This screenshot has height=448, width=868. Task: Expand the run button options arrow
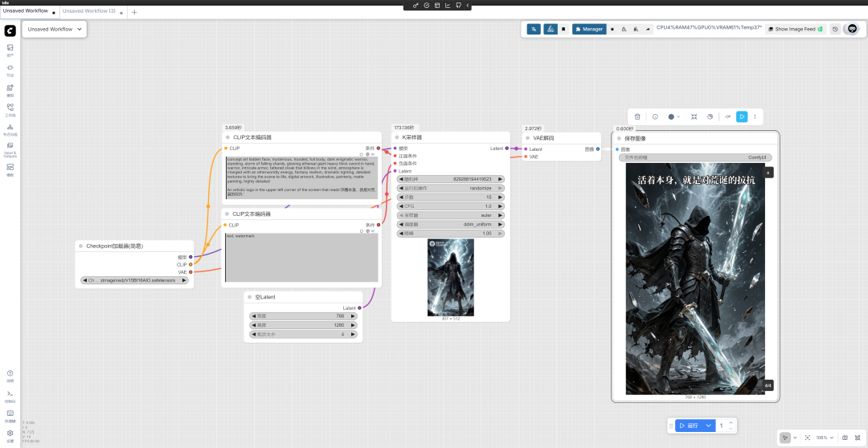click(708, 426)
